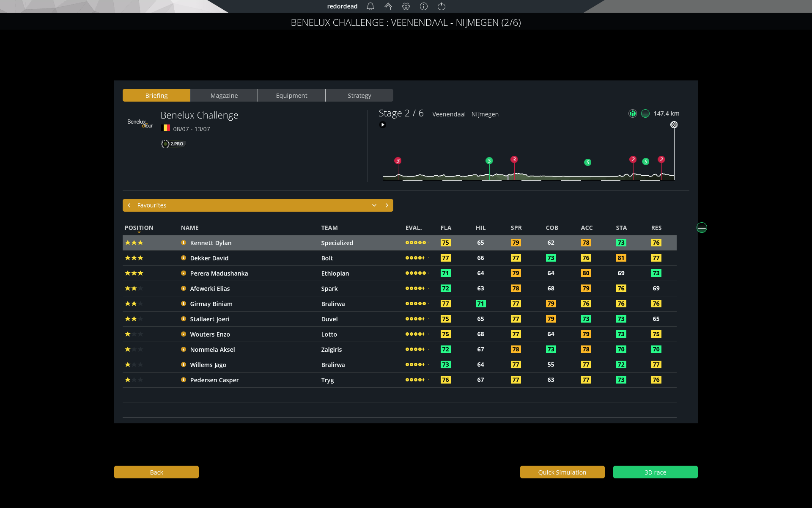Sort the table by POSITION column
Screen dimensions: 812x508
click(139, 228)
